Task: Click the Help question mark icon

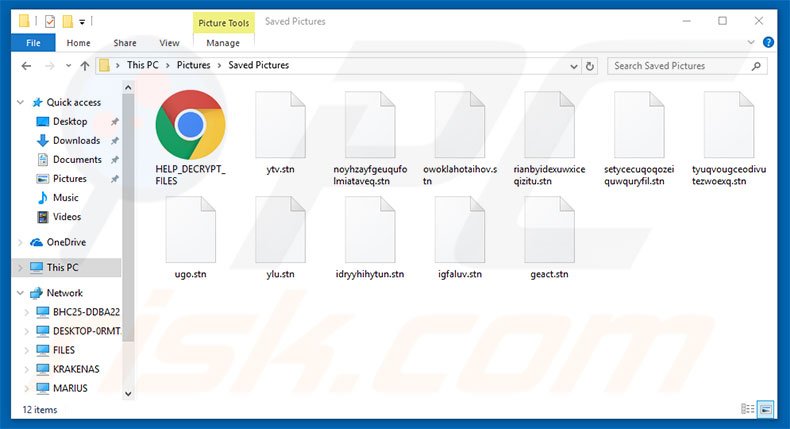Action: [x=768, y=43]
